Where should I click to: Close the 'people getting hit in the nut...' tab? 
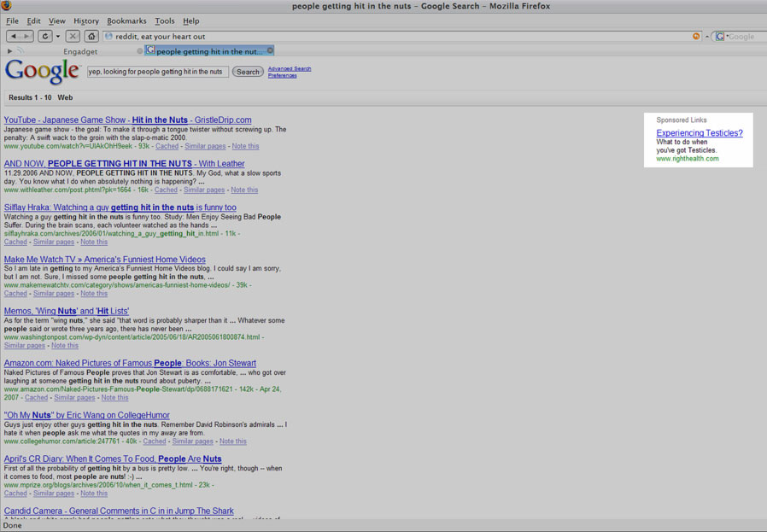tap(270, 50)
